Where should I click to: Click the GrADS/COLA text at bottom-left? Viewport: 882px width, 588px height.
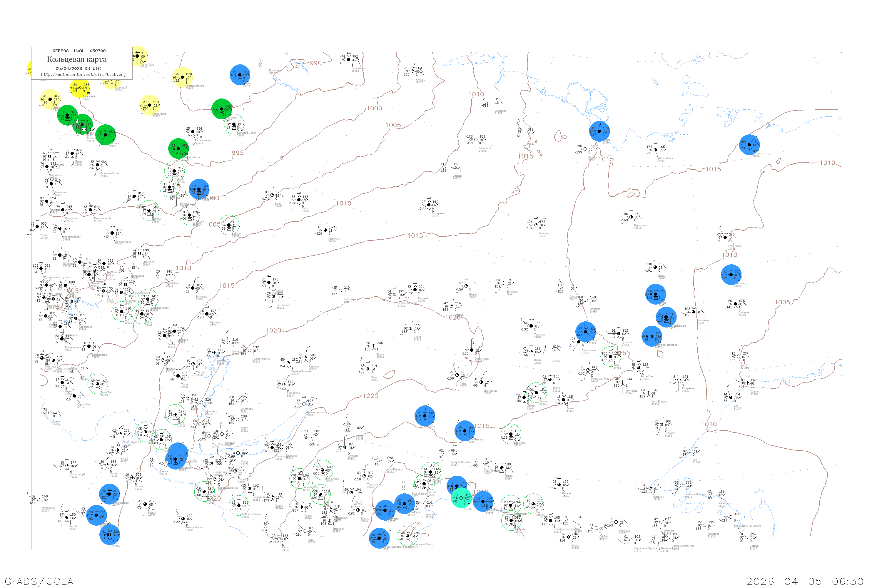coord(39,581)
